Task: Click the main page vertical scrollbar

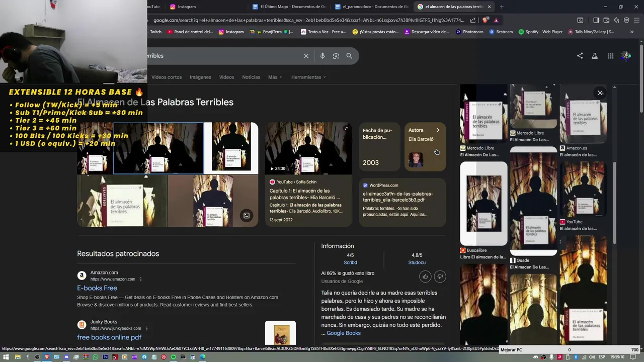Action: 640,78
